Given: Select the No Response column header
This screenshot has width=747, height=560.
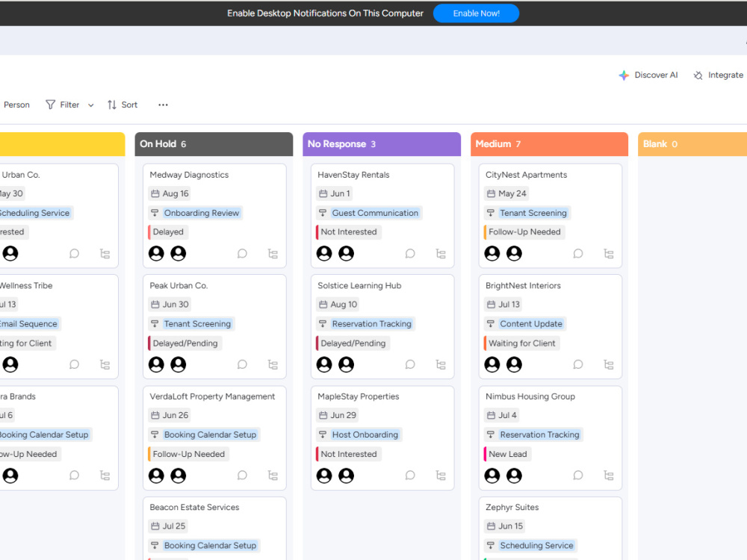Looking at the screenshot, I should click(382, 144).
